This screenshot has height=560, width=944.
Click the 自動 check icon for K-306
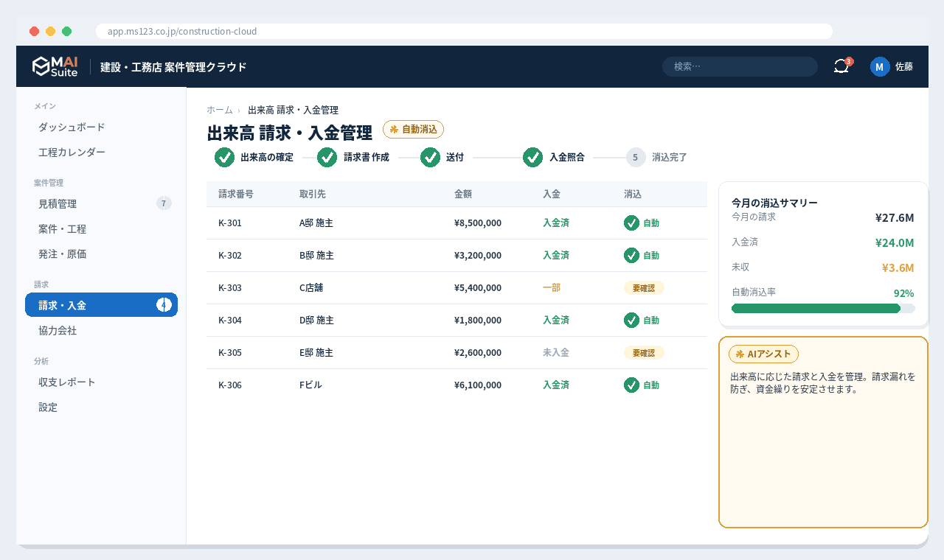(x=631, y=385)
